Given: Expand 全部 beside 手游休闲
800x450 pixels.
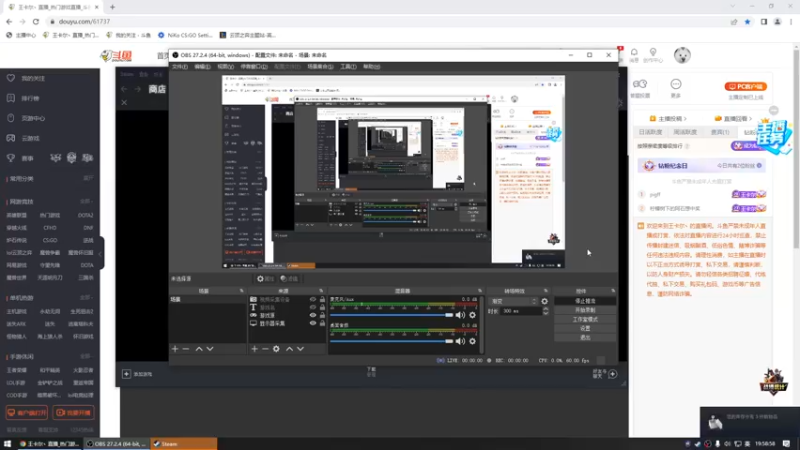Looking at the screenshot, I should [86, 356].
